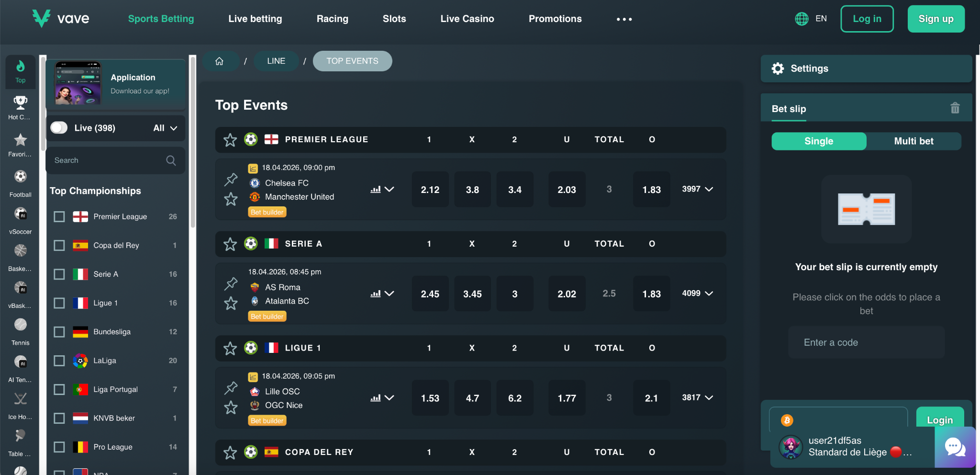Check the Copa del Rey checkbox
980x475 pixels.
coord(59,246)
